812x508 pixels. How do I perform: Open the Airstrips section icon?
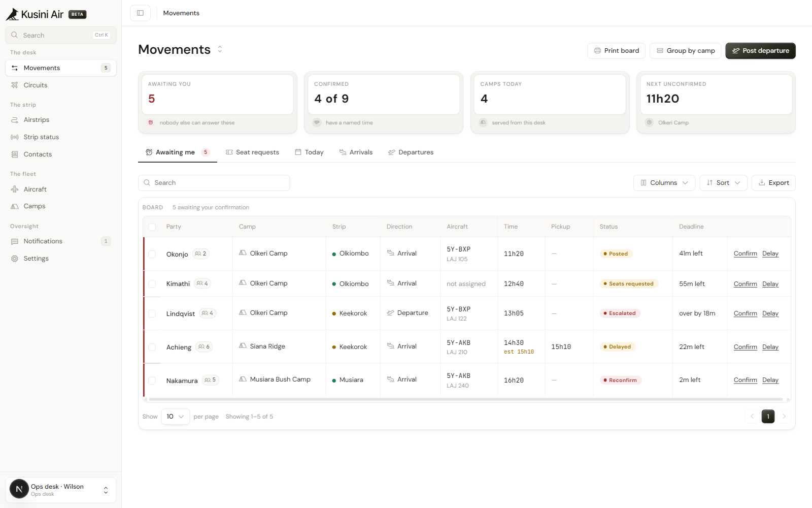(15, 120)
